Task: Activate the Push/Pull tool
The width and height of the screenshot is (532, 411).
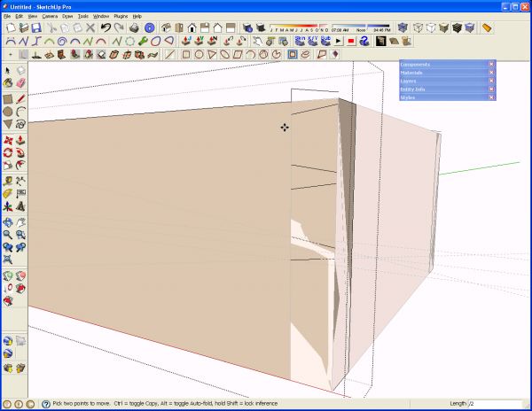Action: click(20, 140)
